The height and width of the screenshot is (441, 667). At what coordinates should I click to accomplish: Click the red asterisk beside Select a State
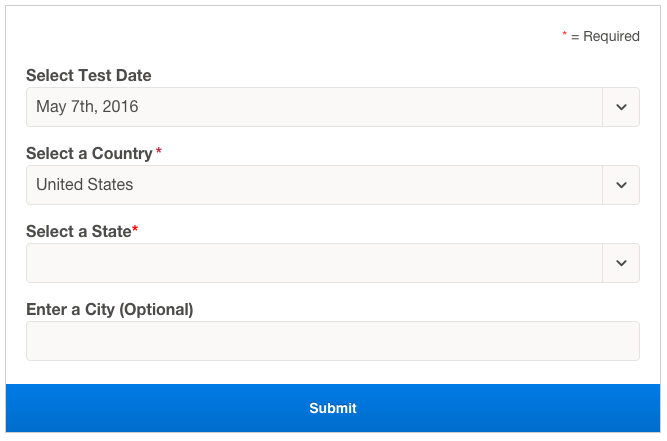pos(135,230)
